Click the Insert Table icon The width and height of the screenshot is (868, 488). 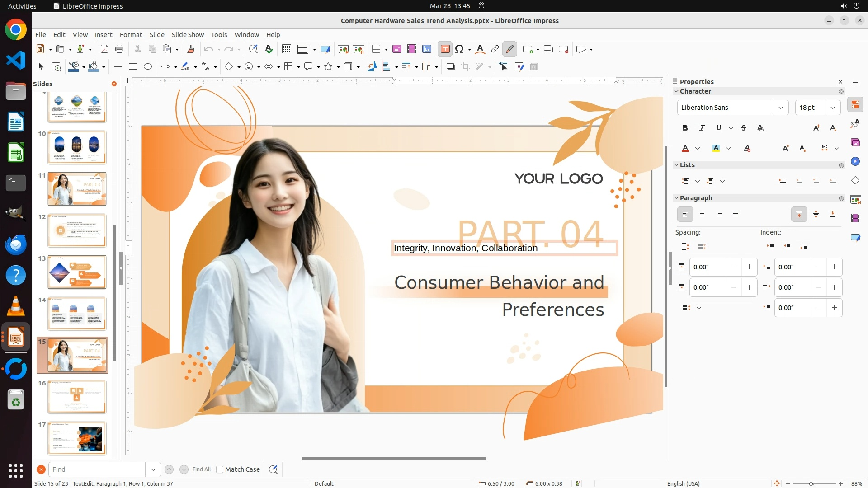point(376,49)
